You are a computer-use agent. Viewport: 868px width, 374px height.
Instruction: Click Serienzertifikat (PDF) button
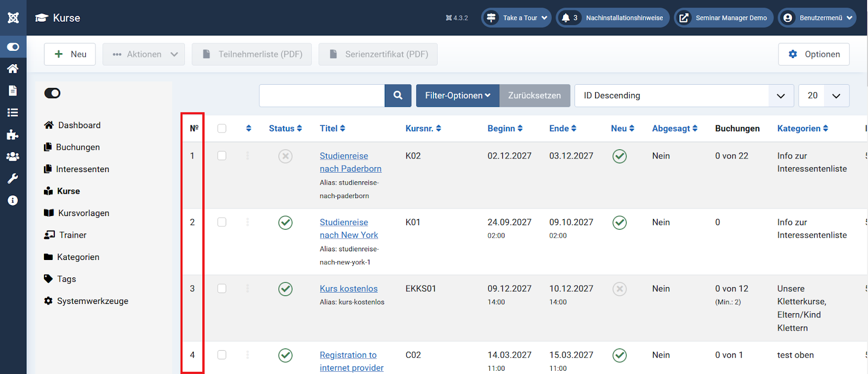(x=378, y=54)
